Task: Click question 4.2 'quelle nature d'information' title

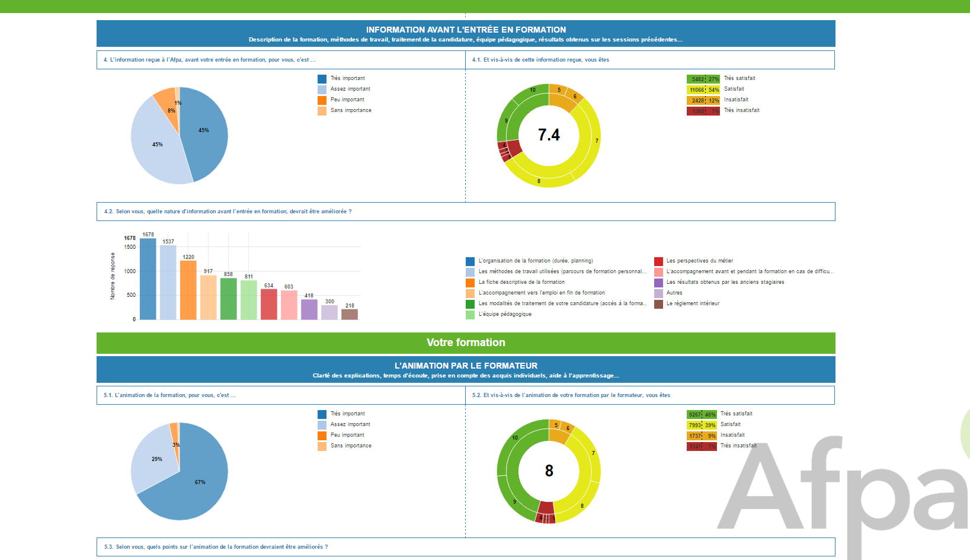Action: [x=228, y=212]
